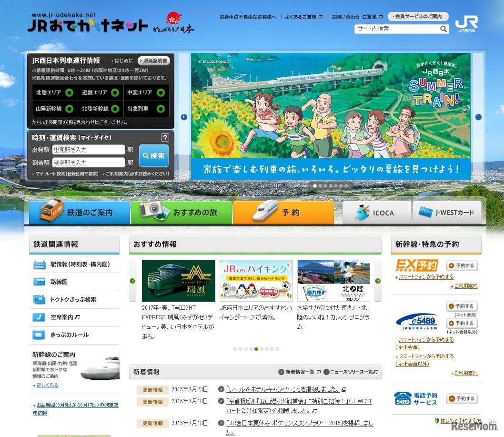
Task: Click the 路線図 route map icon
Action: point(40,282)
